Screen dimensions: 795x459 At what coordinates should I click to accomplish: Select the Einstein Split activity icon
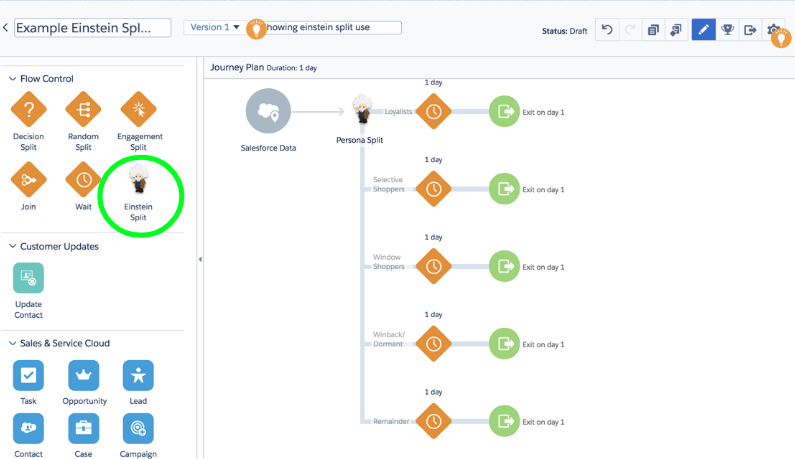[138, 179]
